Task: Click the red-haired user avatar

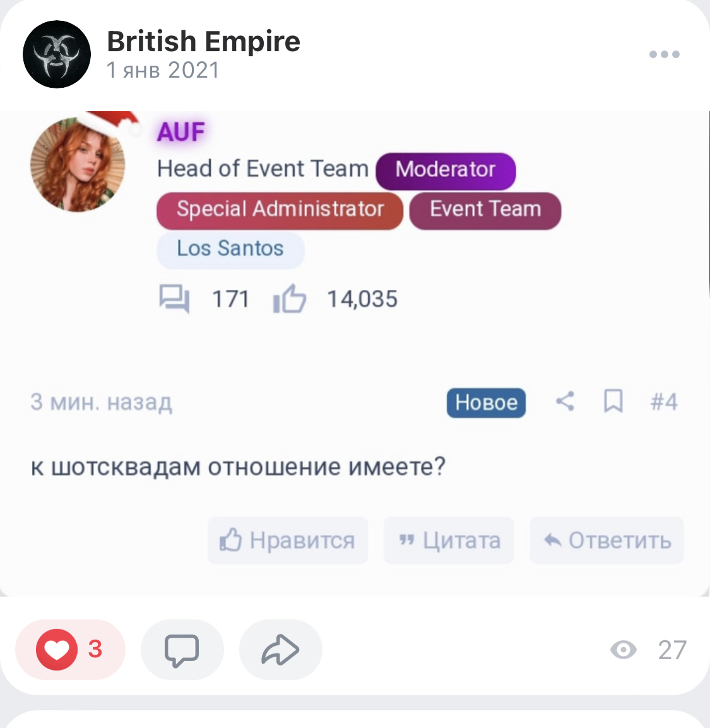Action: tap(78, 164)
